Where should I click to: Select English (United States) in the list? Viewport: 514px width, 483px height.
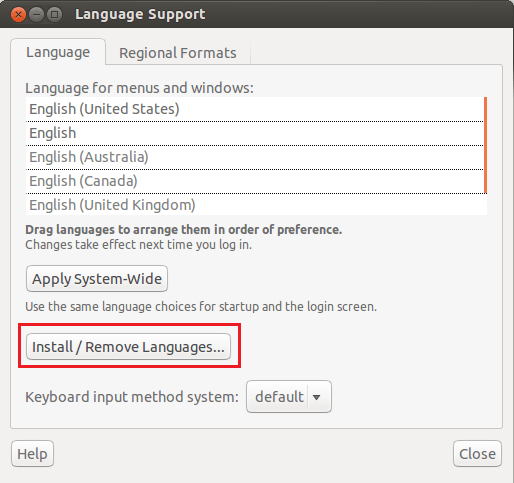[x=255, y=109]
